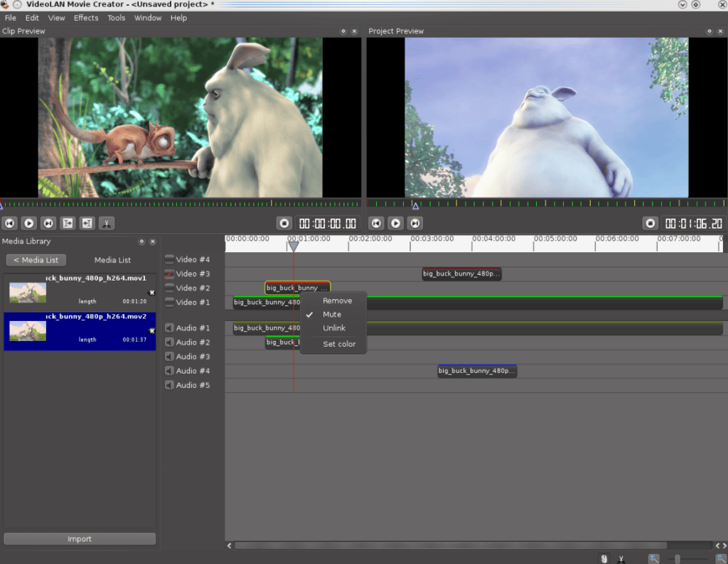This screenshot has width=728, height=564.
Task: Click the Clip Preview timecode display
Action: (328, 224)
